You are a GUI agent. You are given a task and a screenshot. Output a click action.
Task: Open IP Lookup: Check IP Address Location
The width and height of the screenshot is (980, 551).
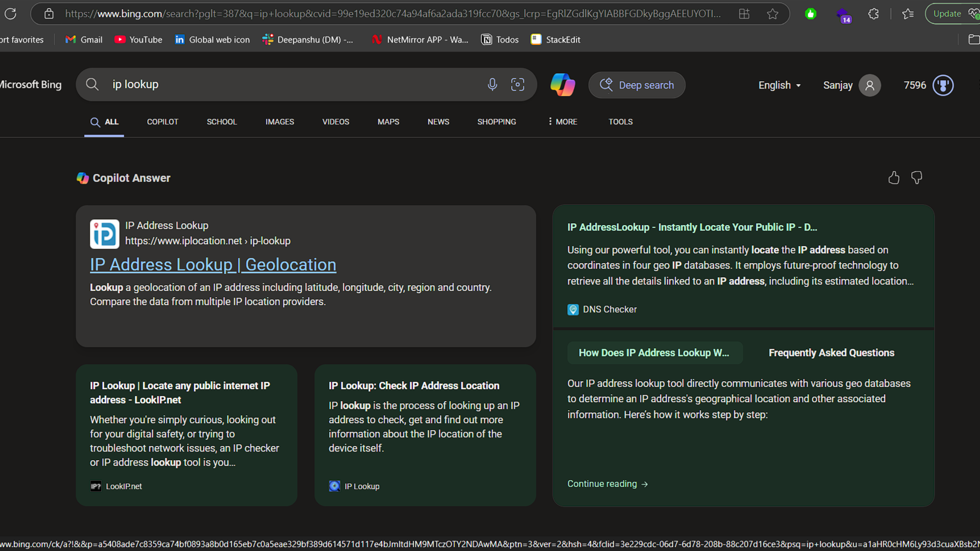(414, 386)
